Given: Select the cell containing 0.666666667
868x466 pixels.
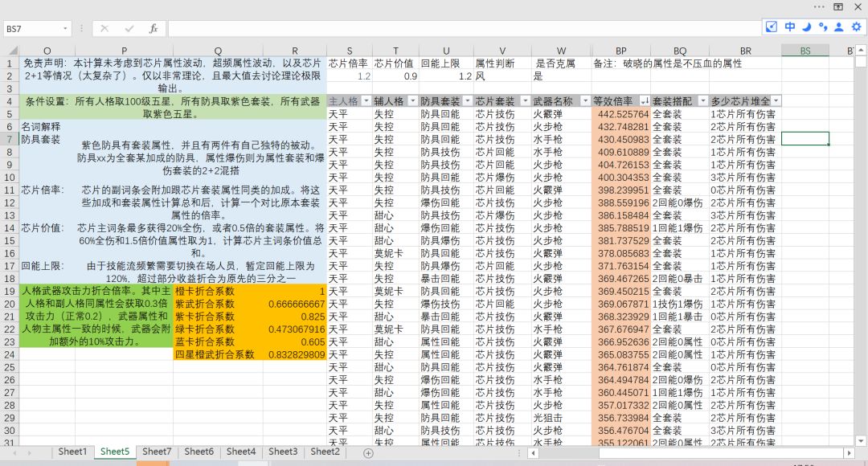Looking at the screenshot, I should click(x=294, y=304).
